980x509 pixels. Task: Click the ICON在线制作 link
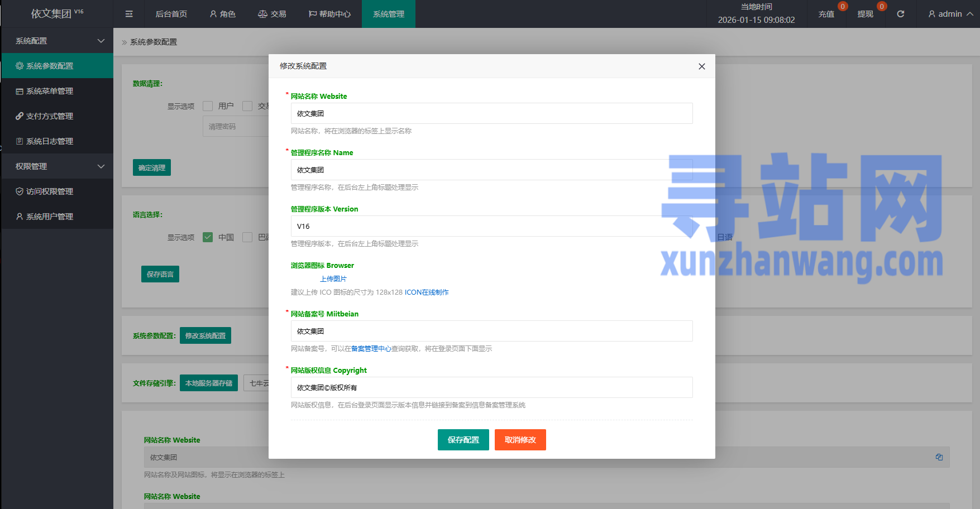click(x=427, y=292)
